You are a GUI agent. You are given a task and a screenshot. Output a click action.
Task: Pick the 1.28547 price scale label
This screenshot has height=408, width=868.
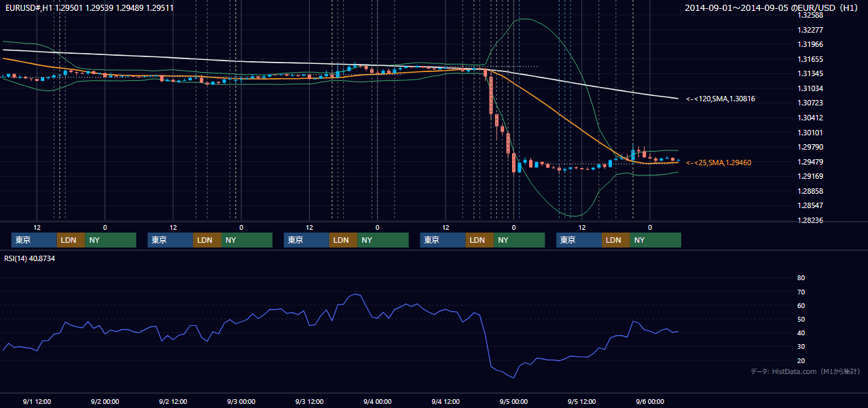(x=810, y=205)
